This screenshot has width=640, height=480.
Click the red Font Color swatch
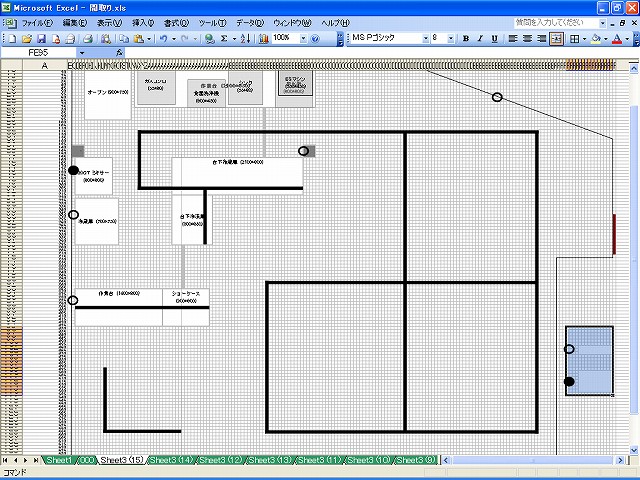[x=617, y=39]
